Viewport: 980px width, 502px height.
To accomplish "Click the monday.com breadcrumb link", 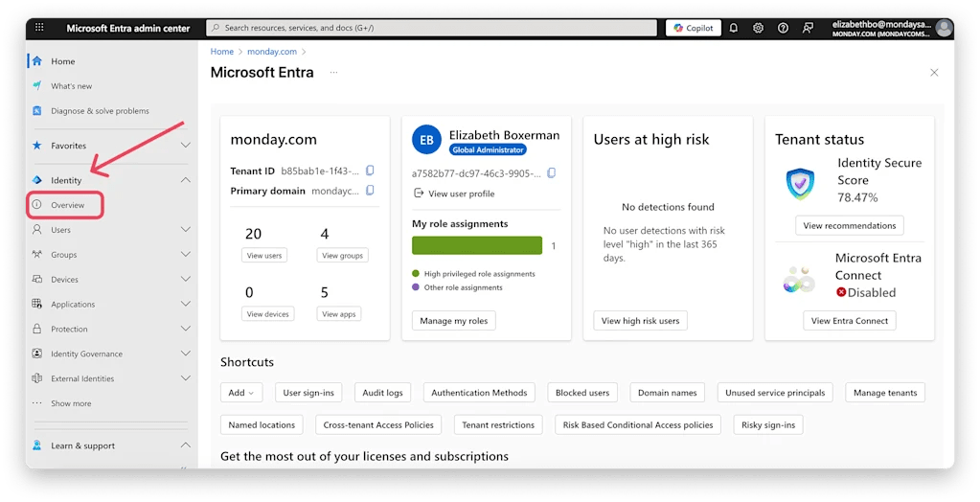I will [272, 52].
